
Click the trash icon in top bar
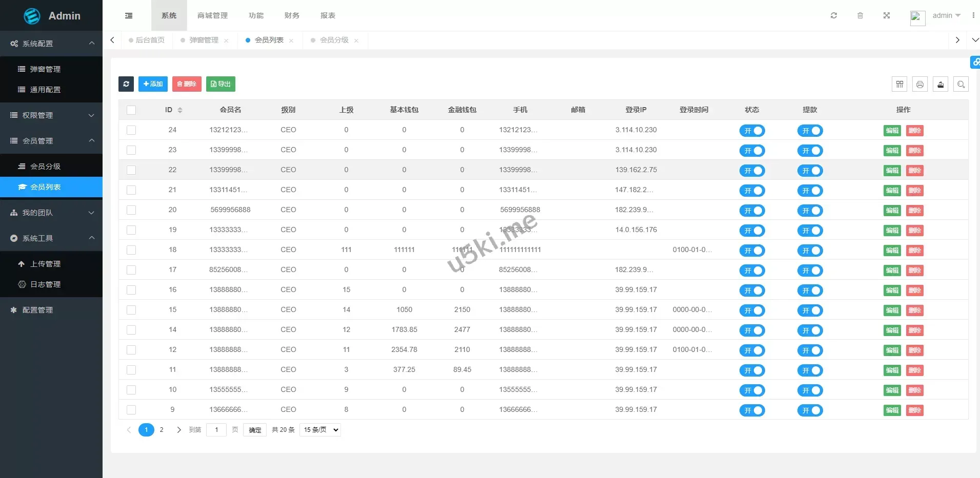860,15
